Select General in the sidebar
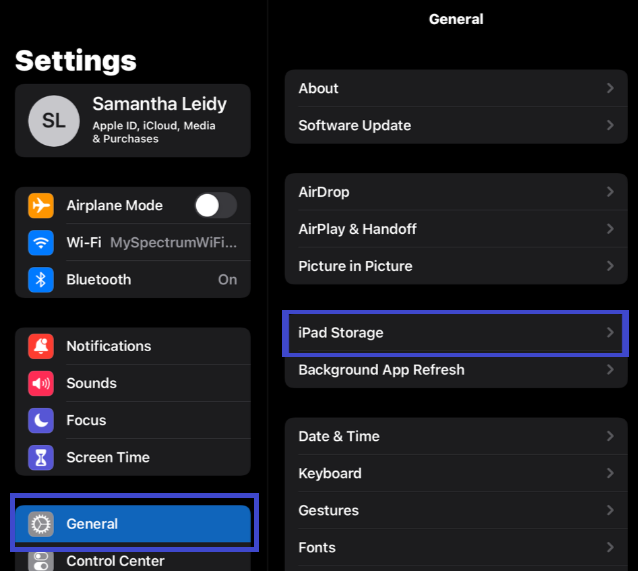 [133, 524]
